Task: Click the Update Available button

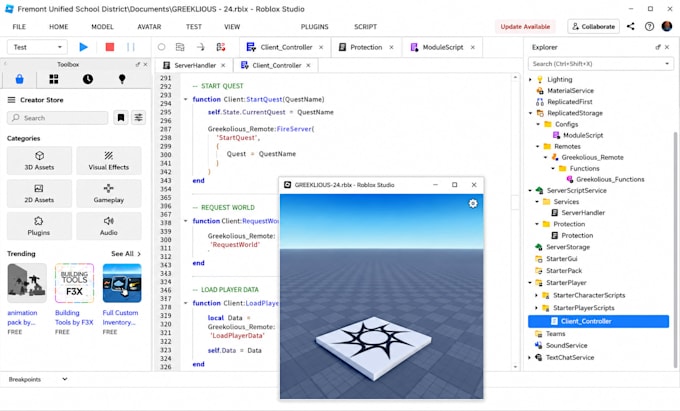Action: [525, 26]
